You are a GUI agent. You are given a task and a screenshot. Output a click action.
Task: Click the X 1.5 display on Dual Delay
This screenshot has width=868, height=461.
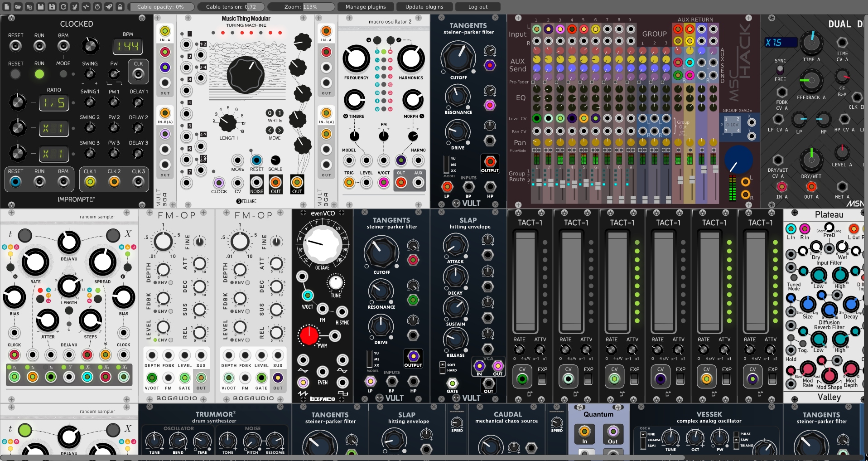click(781, 42)
